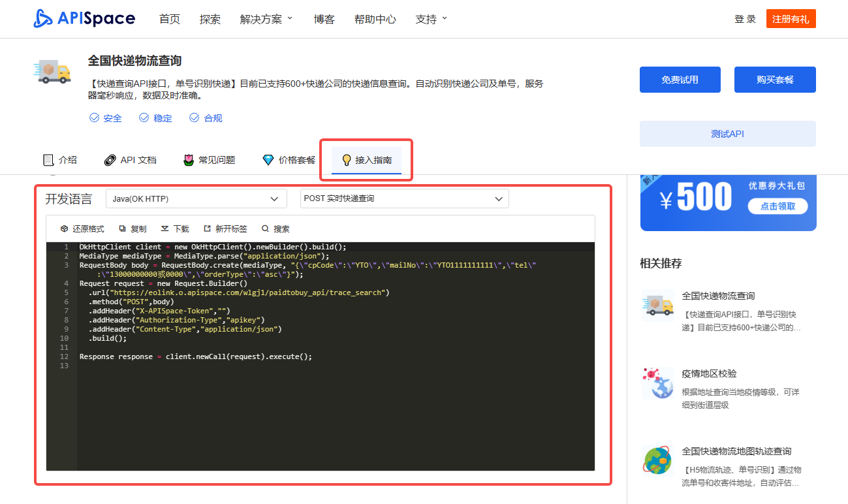Click the 复制 toolbar label
Image resolution: width=848 pixels, height=504 pixels.
tap(138, 229)
